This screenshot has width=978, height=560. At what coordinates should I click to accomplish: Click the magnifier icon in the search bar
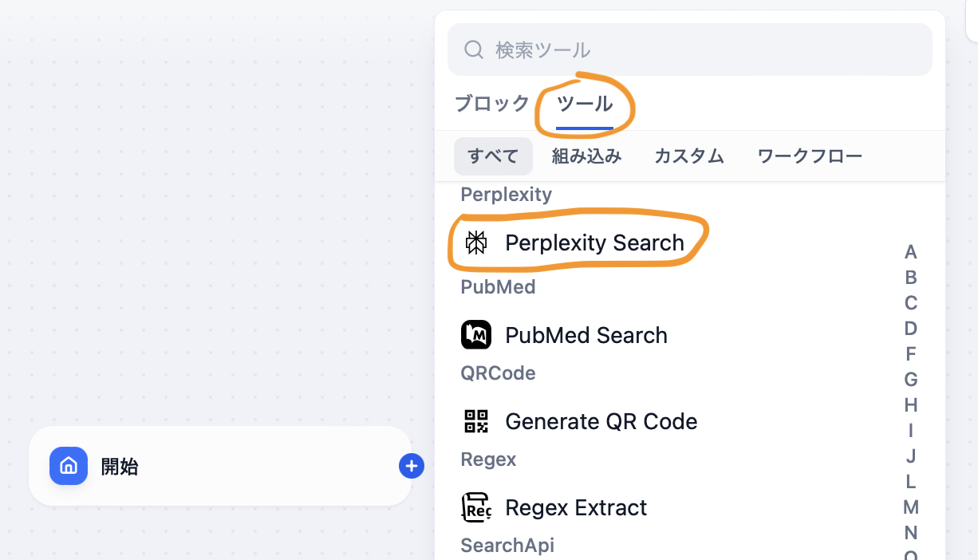click(x=473, y=49)
